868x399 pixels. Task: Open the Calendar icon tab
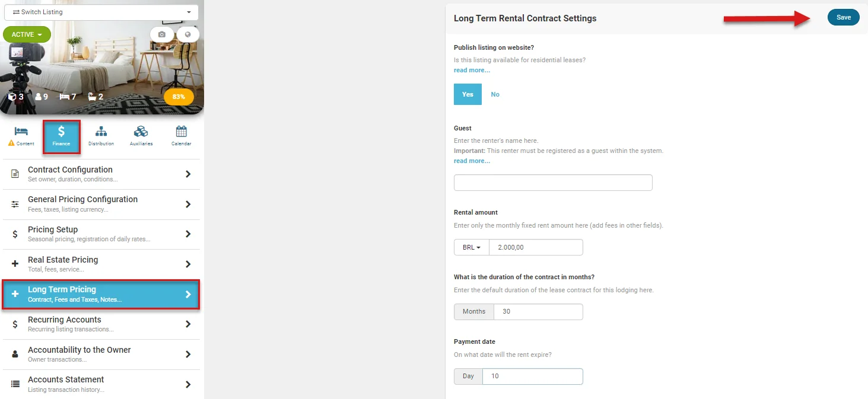tap(181, 135)
